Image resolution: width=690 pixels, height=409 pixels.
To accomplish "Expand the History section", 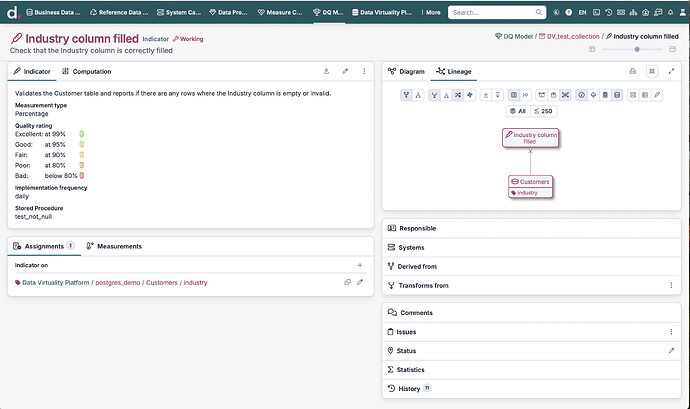I will pos(531,388).
